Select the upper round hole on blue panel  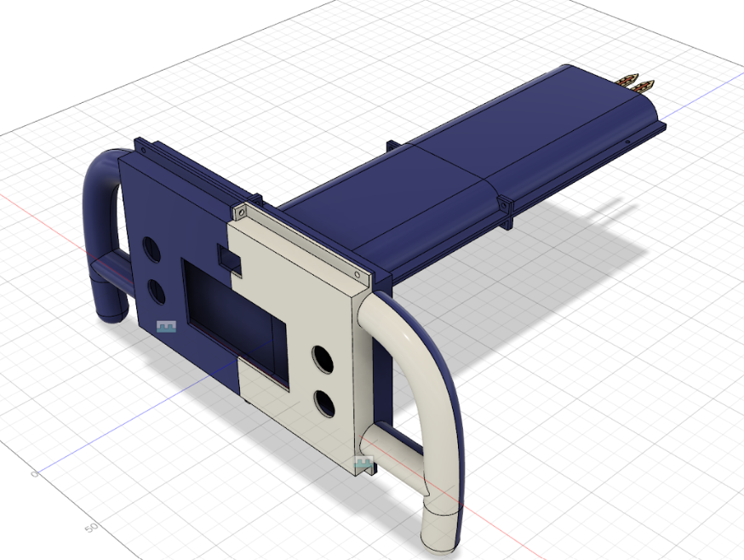pos(152,249)
